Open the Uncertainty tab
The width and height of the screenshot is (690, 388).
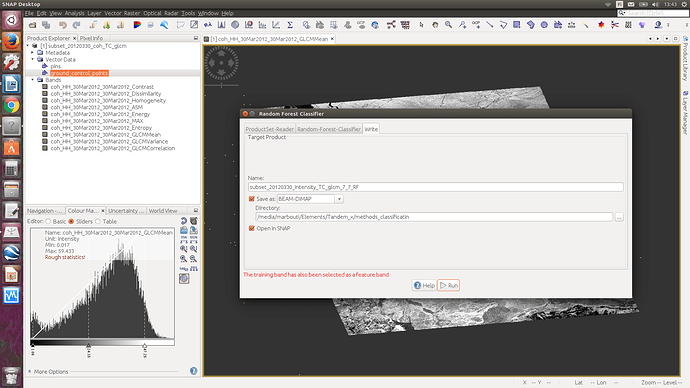tap(126, 211)
